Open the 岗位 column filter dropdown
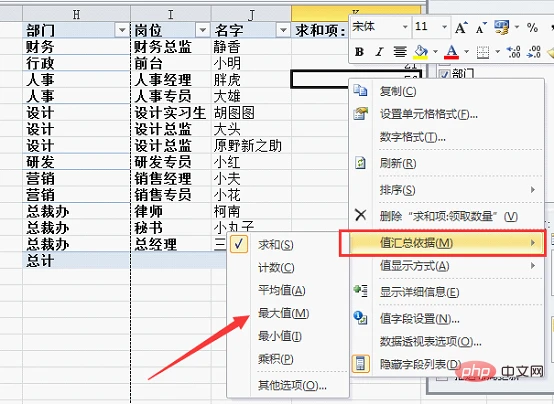554x404 pixels. click(x=203, y=30)
